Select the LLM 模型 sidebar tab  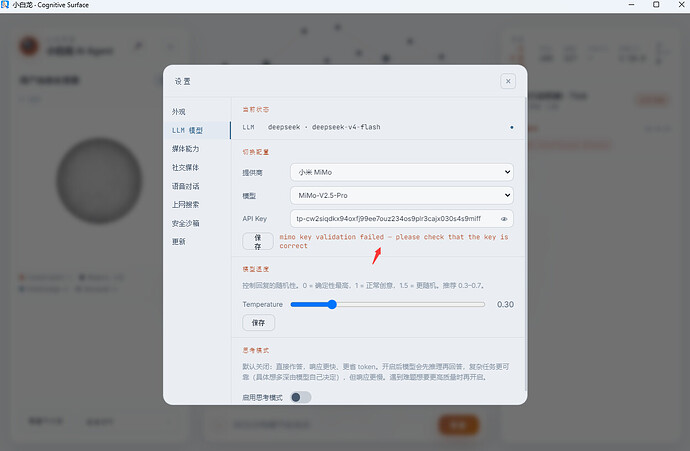pos(197,130)
